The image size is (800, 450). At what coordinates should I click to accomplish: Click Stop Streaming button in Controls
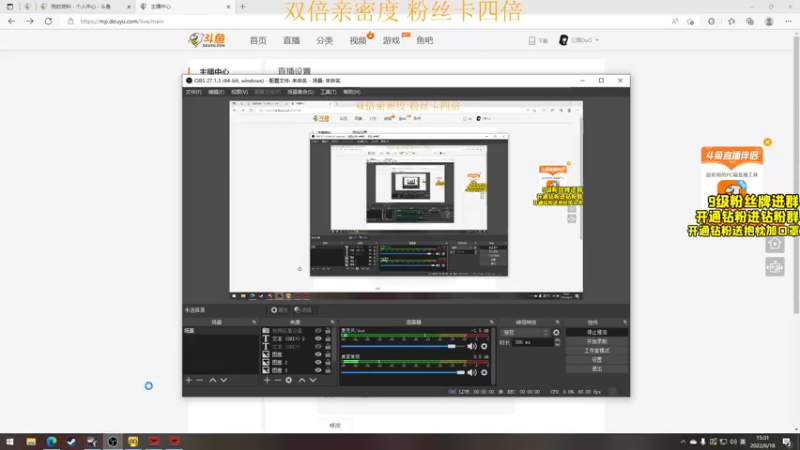pos(596,332)
